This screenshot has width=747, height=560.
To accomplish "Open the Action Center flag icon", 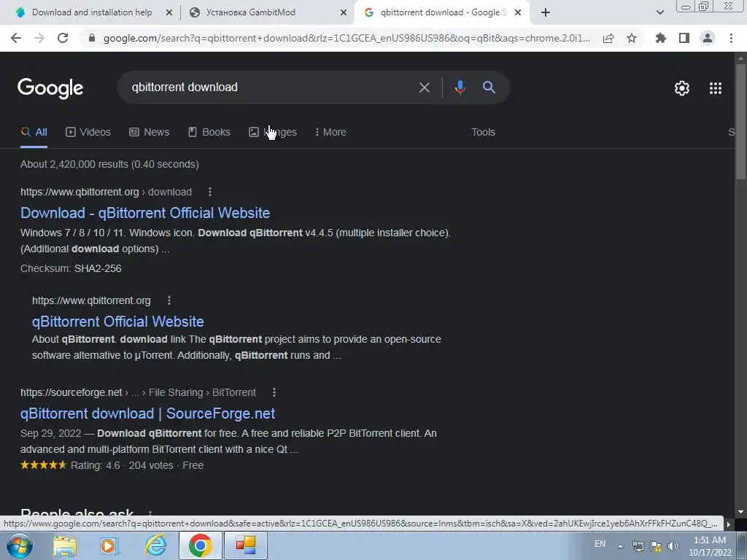I will tap(656, 546).
